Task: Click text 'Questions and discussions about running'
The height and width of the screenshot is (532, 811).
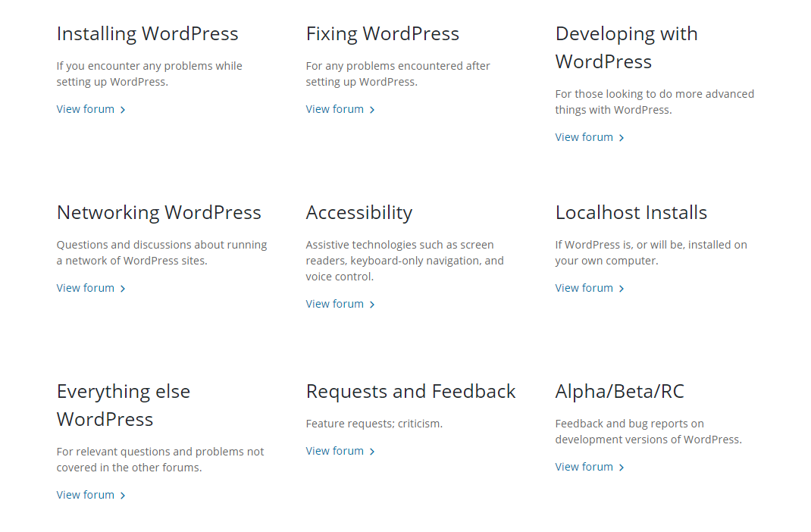Action: pos(162,245)
